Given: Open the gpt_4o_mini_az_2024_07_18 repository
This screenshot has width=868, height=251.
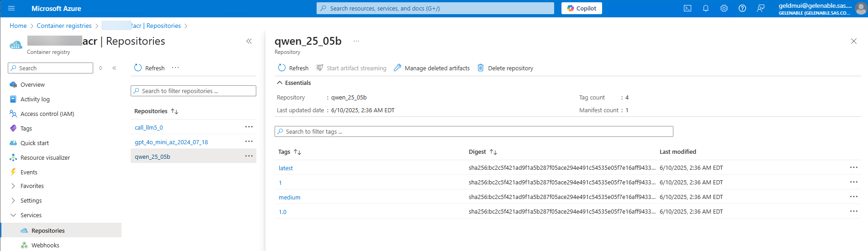Looking at the screenshot, I should 171,142.
